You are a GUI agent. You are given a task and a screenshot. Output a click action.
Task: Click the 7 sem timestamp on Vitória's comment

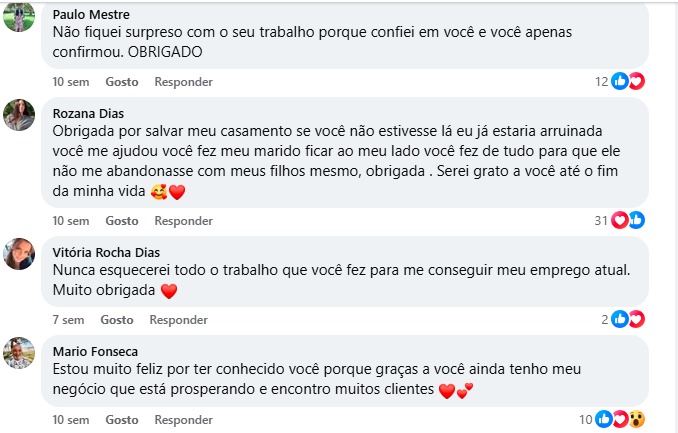[68, 320]
